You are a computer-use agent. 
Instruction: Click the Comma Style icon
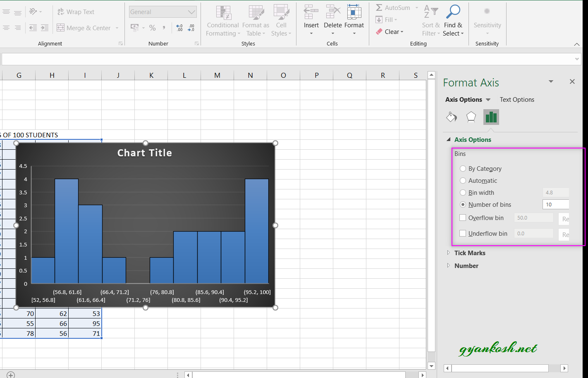164,28
